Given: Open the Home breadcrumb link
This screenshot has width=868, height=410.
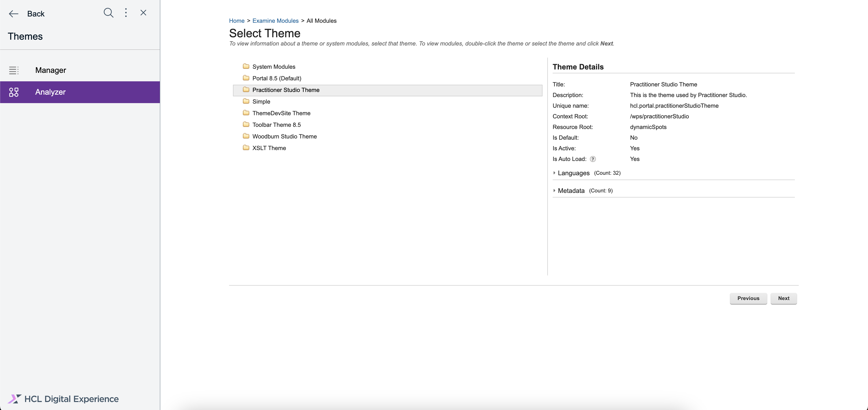Looking at the screenshot, I should click(237, 21).
